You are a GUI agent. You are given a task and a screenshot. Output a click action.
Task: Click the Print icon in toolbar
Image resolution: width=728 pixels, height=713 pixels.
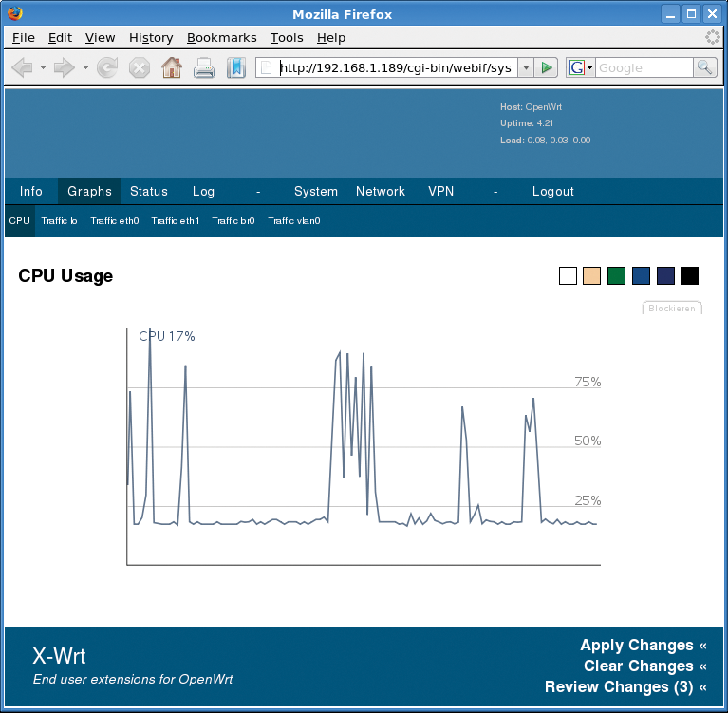[x=204, y=67]
